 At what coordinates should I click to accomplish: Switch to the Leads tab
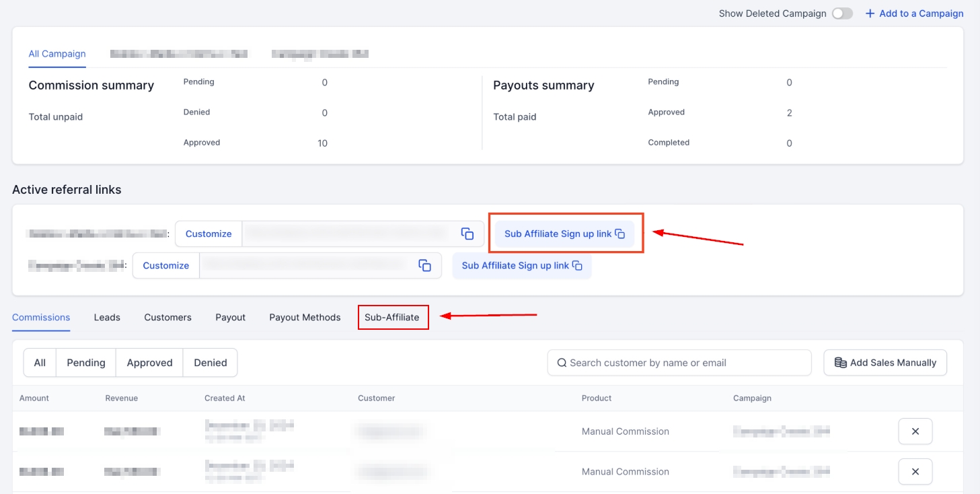[x=107, y=317]
